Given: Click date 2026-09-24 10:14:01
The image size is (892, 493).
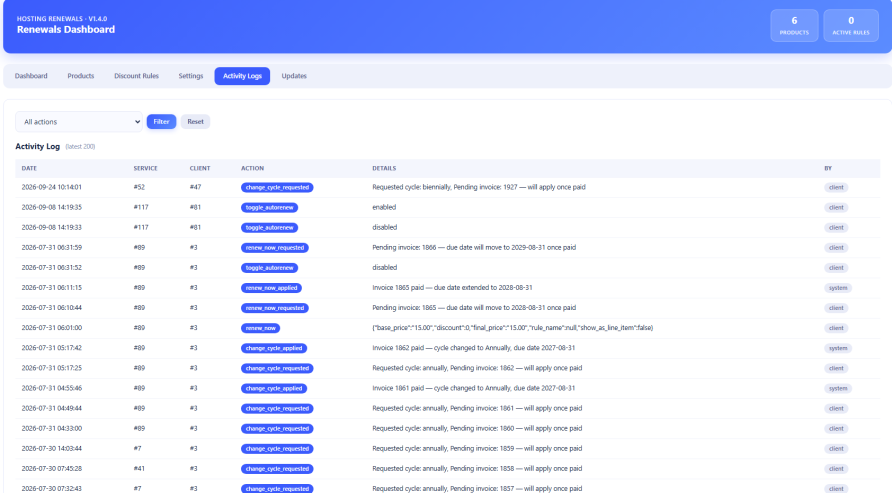Looking at the screenshot, I should [x=52, y=187].
